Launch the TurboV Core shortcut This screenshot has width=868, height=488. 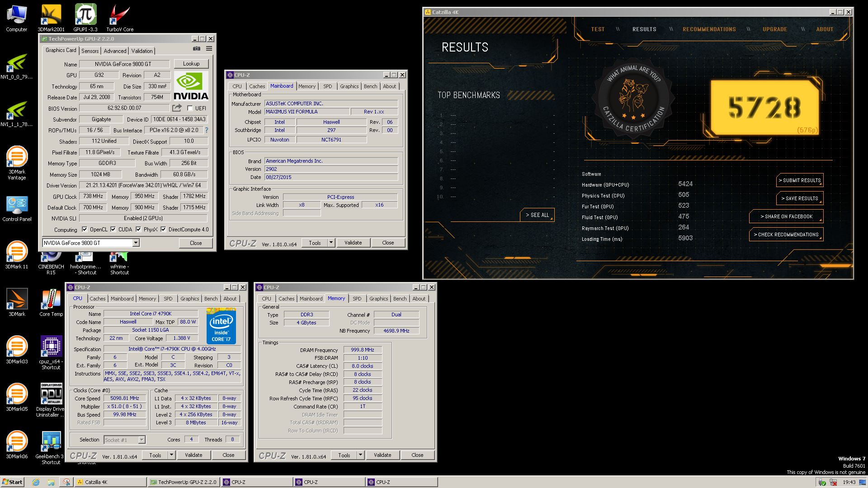120,18
